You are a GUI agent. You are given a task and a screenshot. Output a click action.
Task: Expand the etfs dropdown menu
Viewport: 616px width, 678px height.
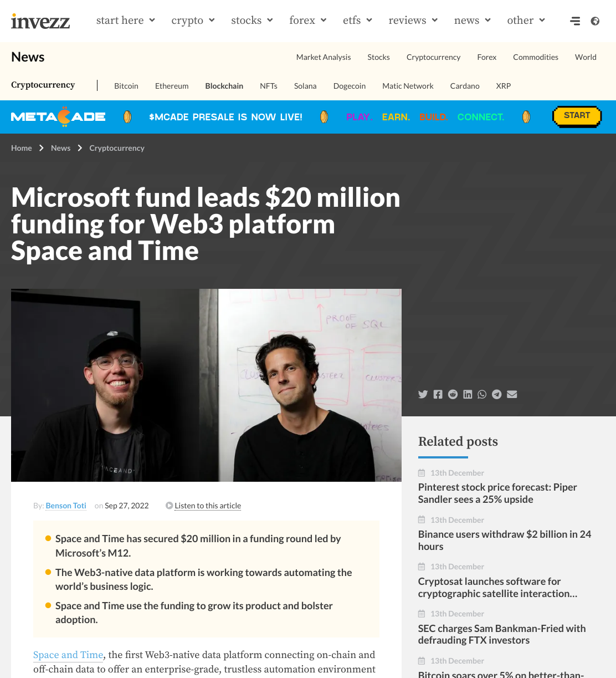[357, 21]
